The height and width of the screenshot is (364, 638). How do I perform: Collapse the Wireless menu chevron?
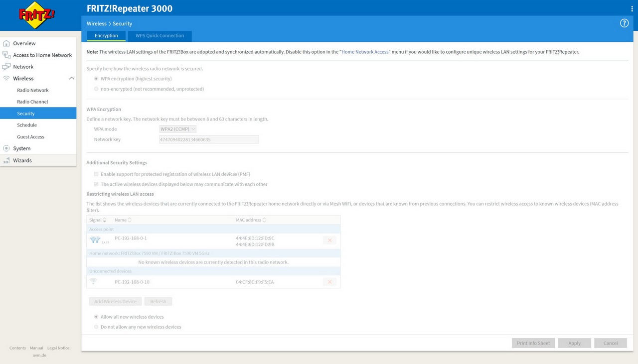71,78
